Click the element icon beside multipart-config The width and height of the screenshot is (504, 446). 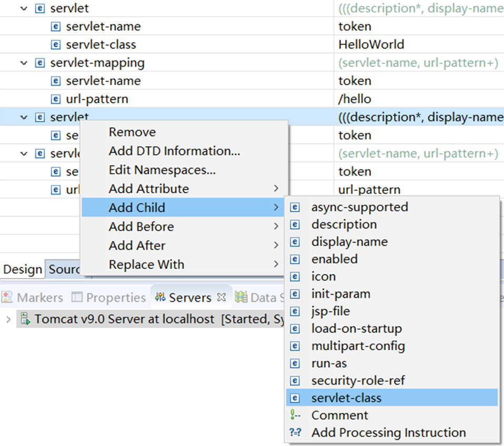[295, 346]
